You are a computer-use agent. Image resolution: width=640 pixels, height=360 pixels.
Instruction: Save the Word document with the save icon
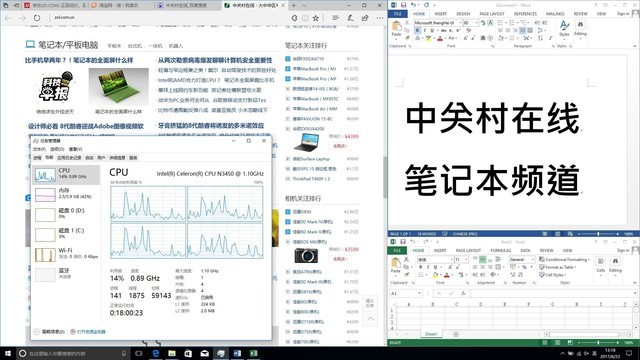point(403,5)
